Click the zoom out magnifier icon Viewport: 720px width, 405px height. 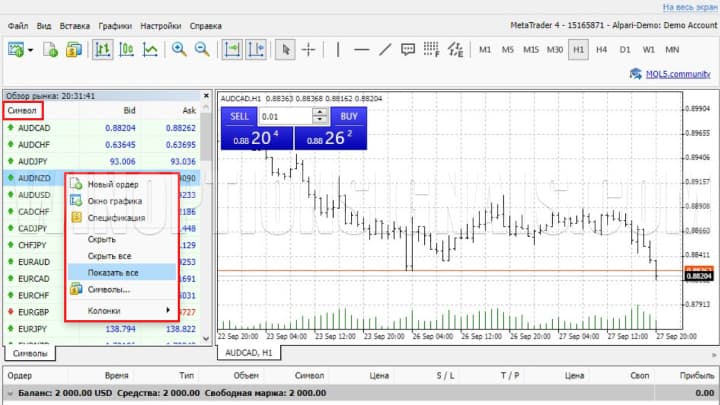pos(202,49)
